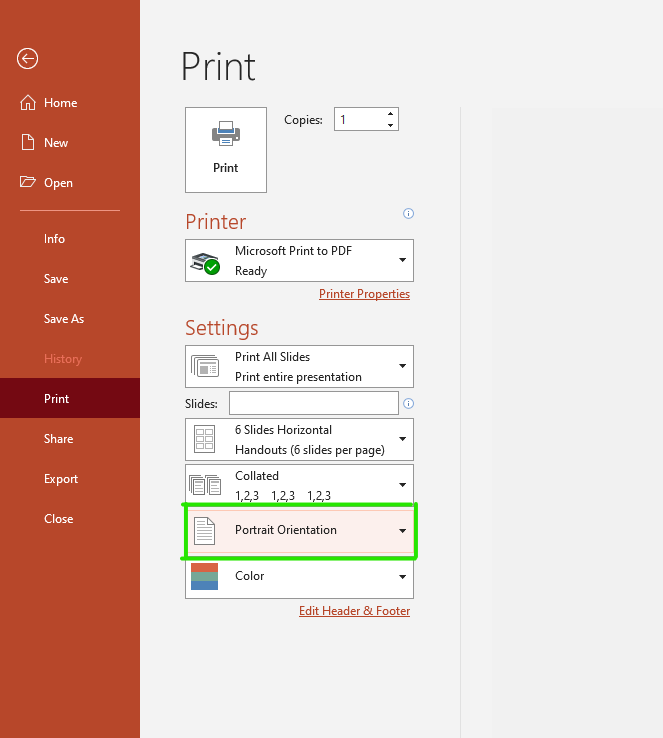
Task: Open the Collated dropdown
Action: point(402,485)
